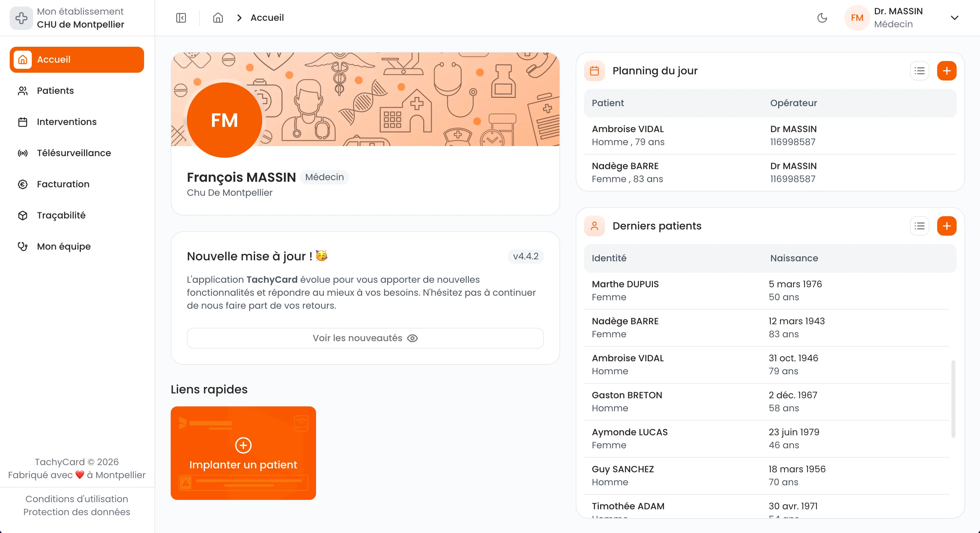Click the Interventions calendar icon
Screen dimensions: 980x533
(23, 122)
